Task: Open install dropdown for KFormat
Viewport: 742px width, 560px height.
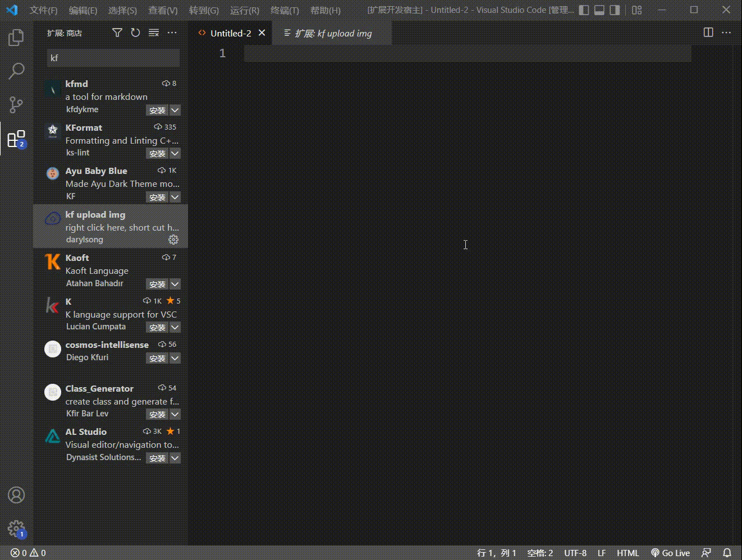Action: 175,153
